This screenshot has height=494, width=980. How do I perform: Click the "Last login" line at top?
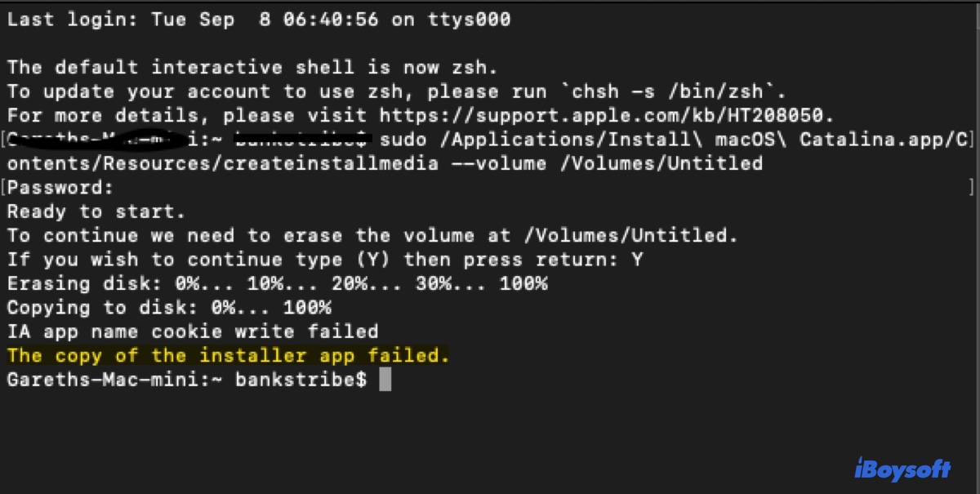pyautogui.click(x=259, y=20)
